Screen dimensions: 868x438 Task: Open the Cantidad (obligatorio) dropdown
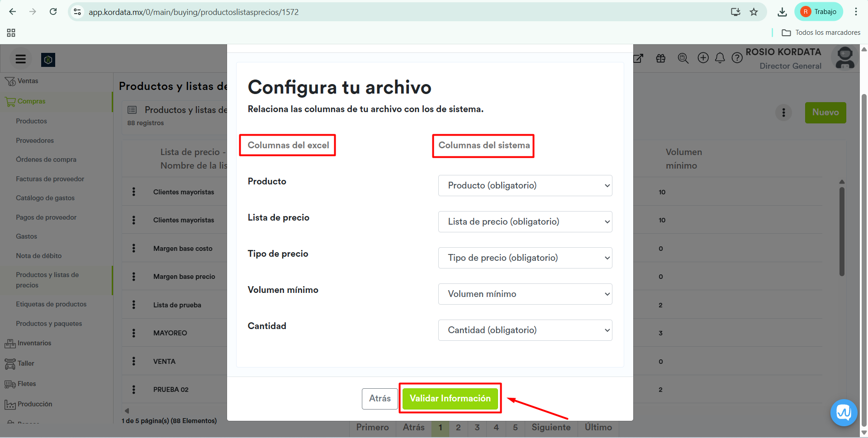tap(525, 330)
